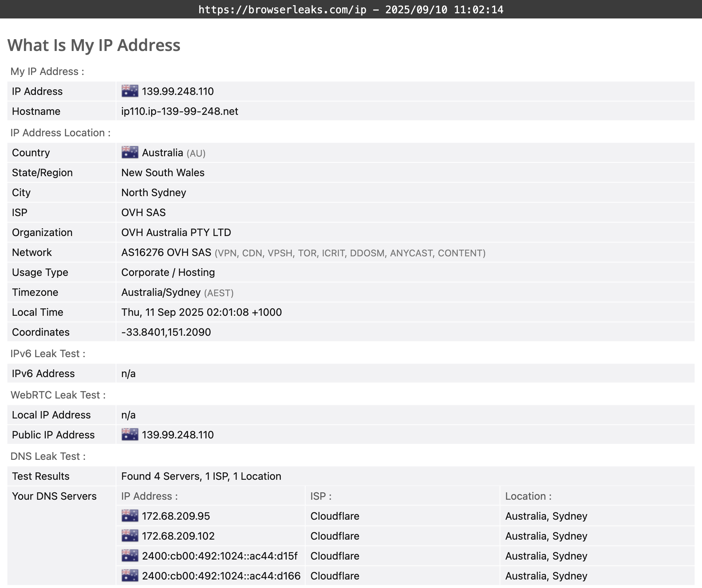This screenshot has width=702, height=588.
Task: Click the '(AEST)' timezone abbreviation
Action: click(219, 293)
